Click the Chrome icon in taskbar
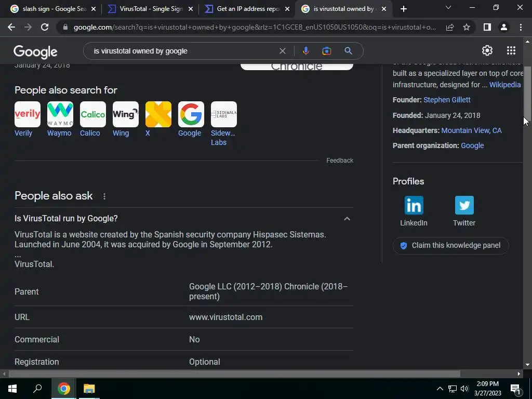The height and width of the screenshot is (399, 532). [x=63, y=389]
